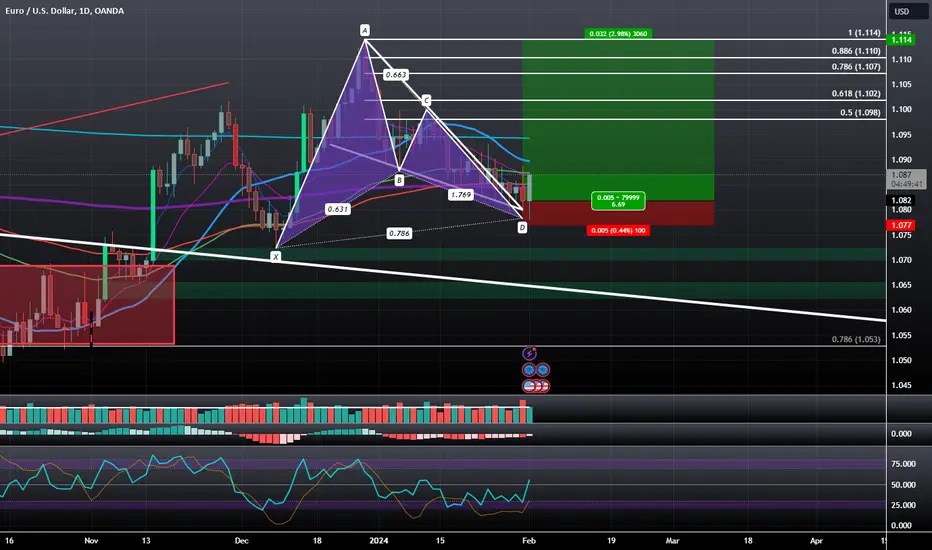Select harmonic pattern point C label
Image resolution: width=932 pixels, height=550 pixels.
tap(426, 100)
